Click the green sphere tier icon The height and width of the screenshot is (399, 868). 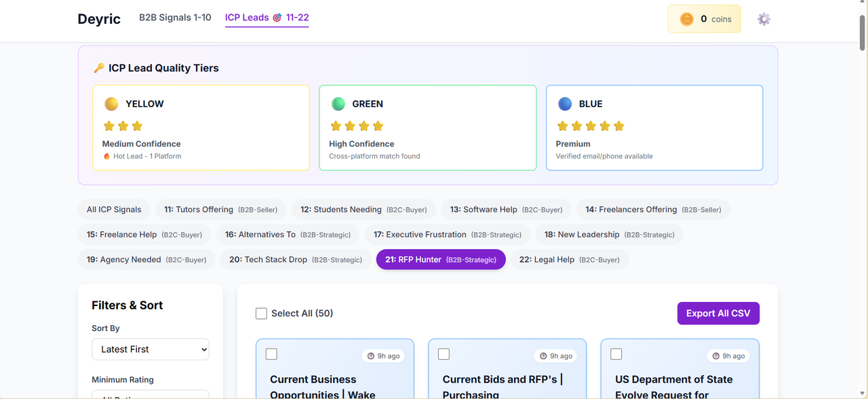tap(338, 104)
